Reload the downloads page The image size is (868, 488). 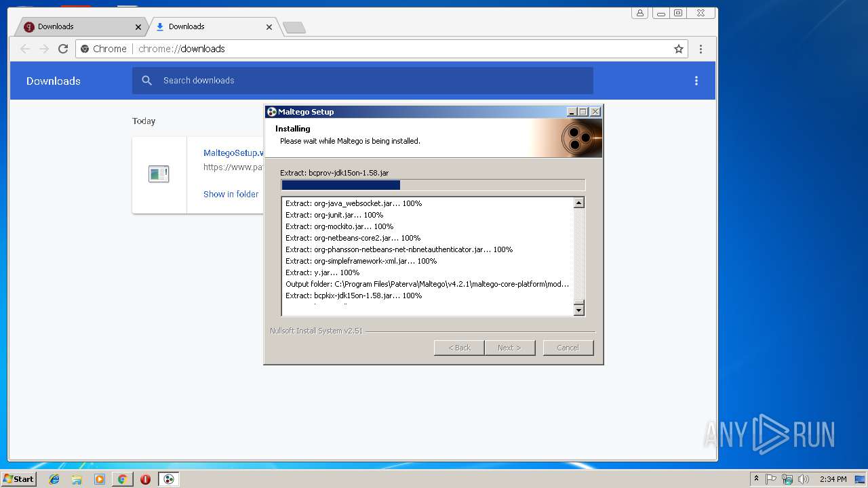pos(63,49)
